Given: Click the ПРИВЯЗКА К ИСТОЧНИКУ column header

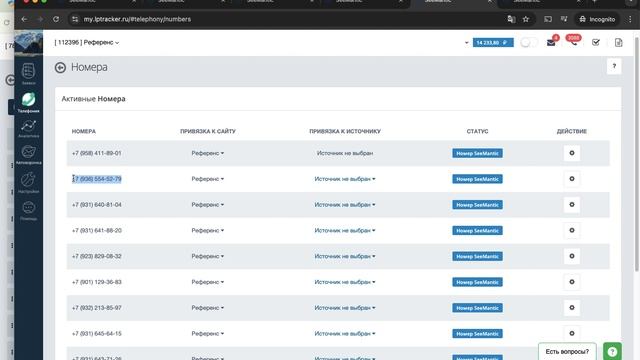Looking at the screenshot, I should [345, 131].
